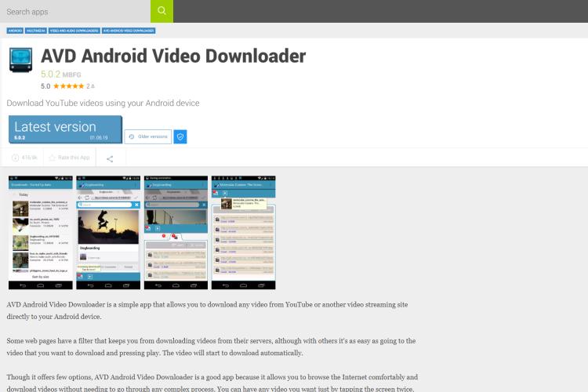Click the blue security shield icon
The width and height of the screenshot is (588, 392).
tap(180, 136)
